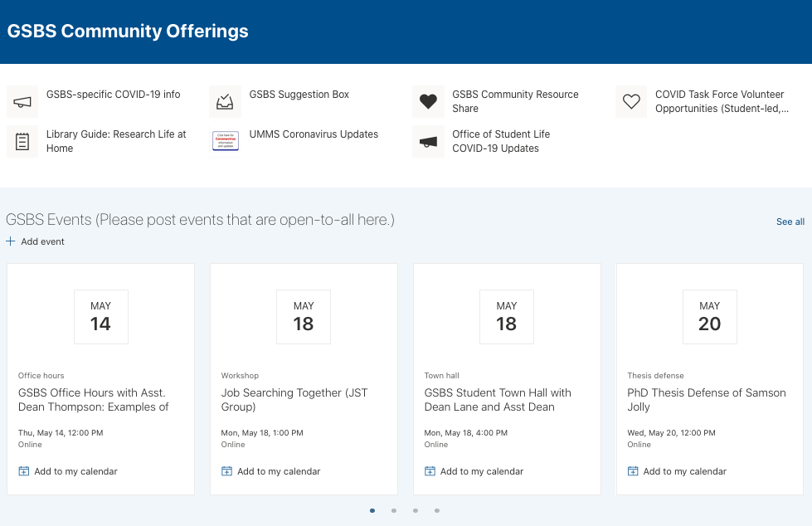Click the May 18 date tile on Town Hall card

506,316
